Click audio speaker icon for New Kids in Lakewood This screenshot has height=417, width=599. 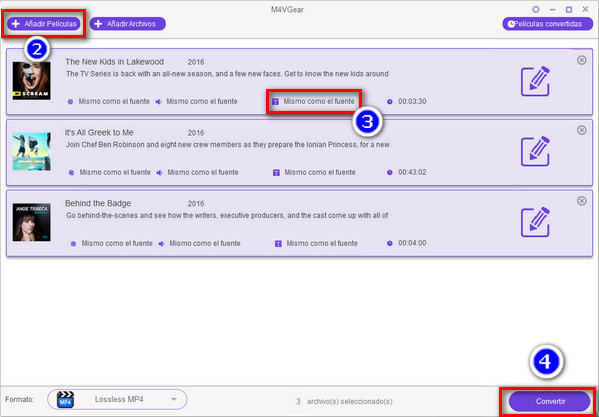(159, 102)
